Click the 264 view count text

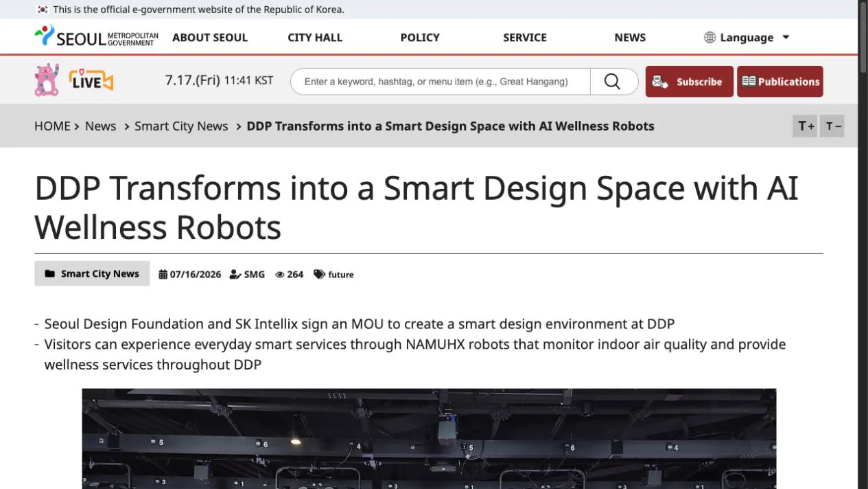point(295,275)
